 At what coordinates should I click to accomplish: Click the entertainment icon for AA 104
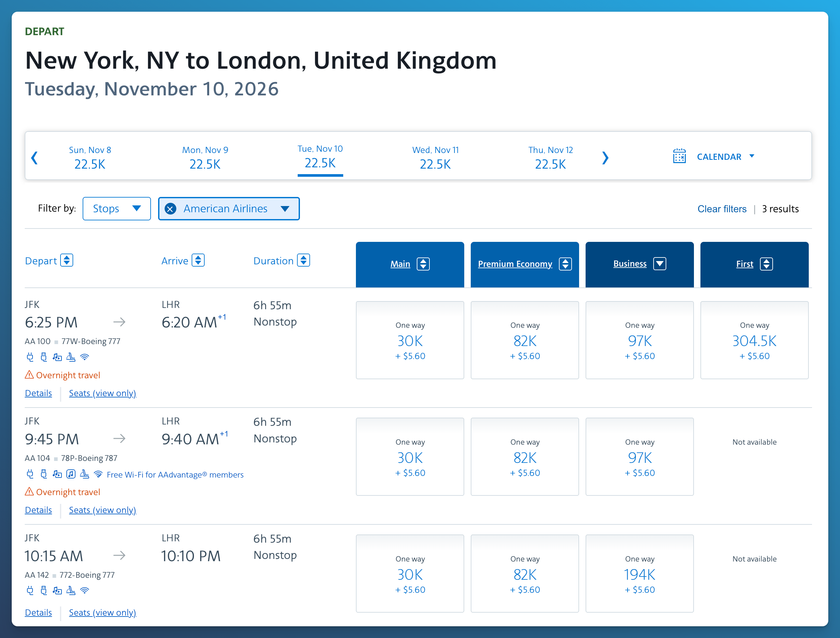click(57, 474)
